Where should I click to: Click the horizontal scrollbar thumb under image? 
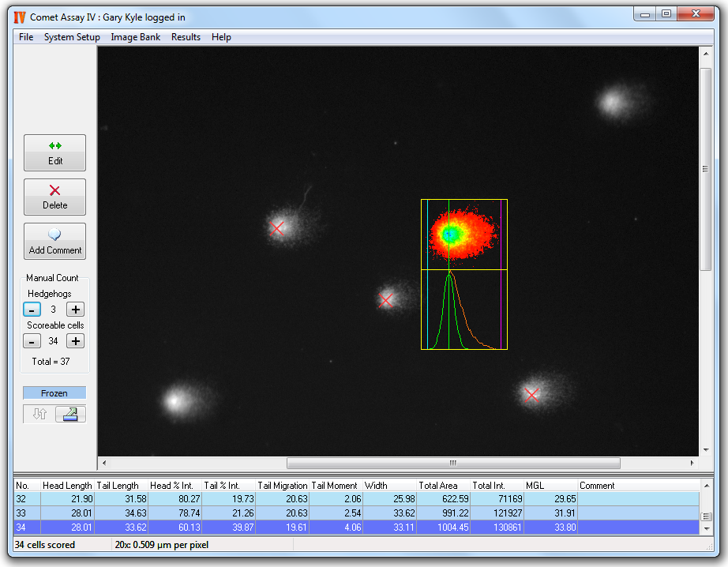[452, 463]
